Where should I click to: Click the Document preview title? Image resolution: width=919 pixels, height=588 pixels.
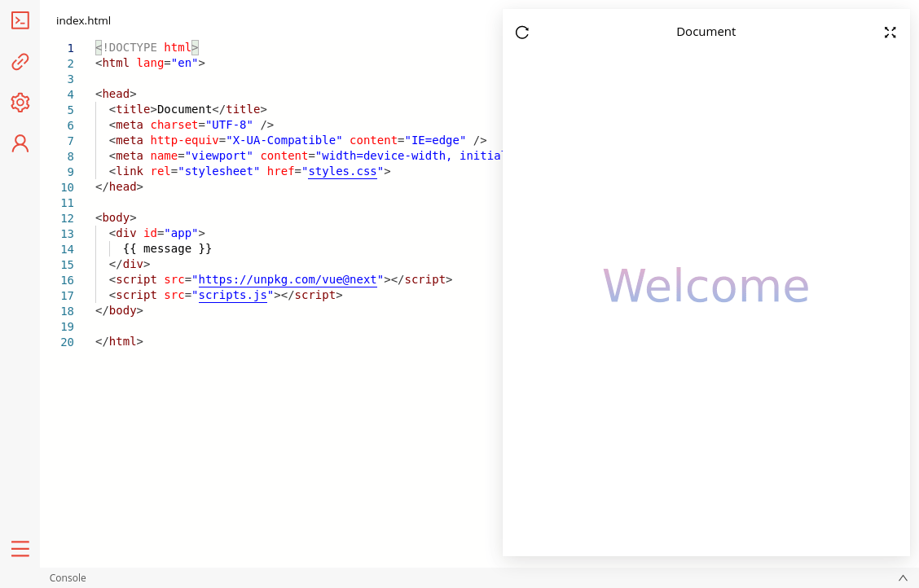coord(706,32)
